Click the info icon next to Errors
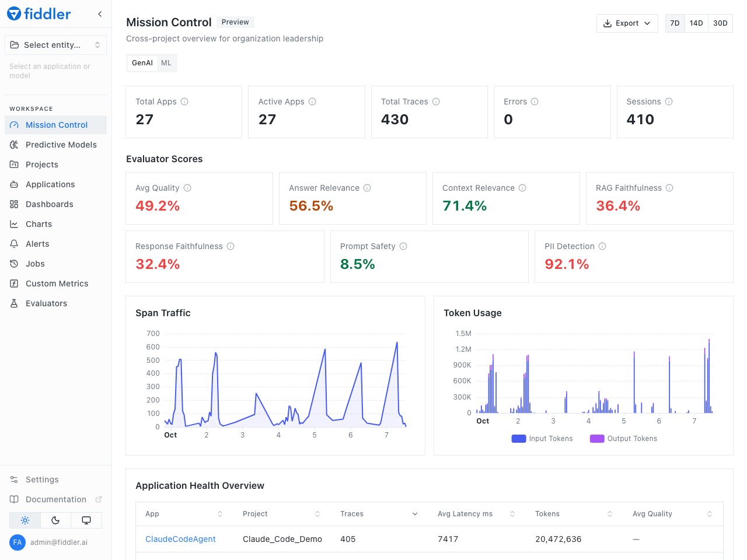The height and width of the screenshot is (560, 747). pyautogui.click(x=535, y=101)
